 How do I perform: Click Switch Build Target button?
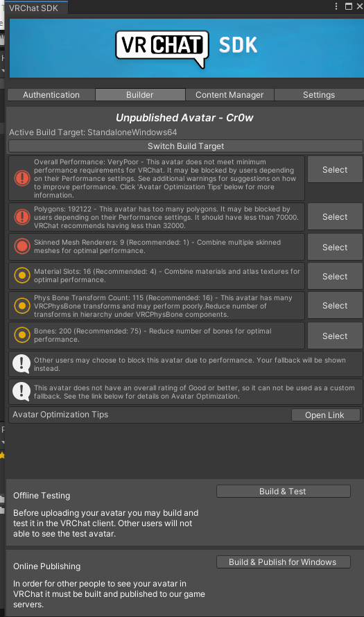click(186, 146)
